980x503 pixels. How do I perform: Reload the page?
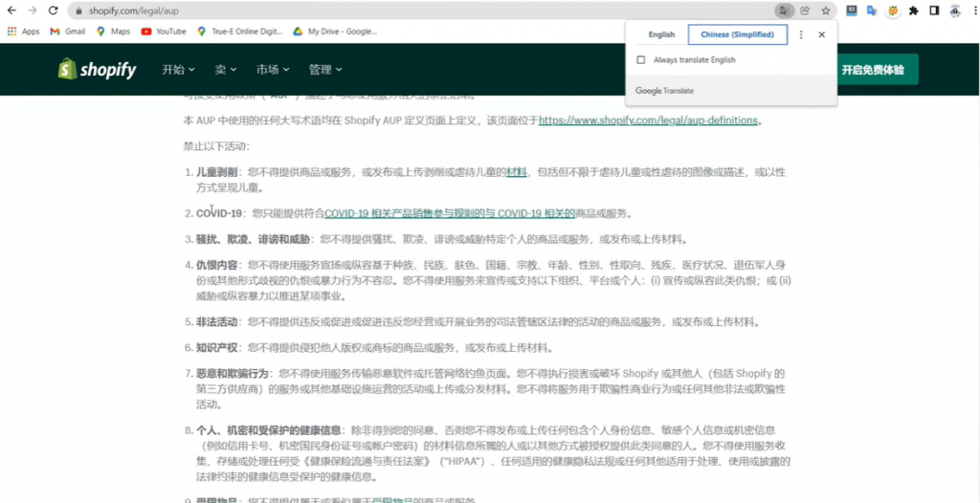[x=54, y=11]
